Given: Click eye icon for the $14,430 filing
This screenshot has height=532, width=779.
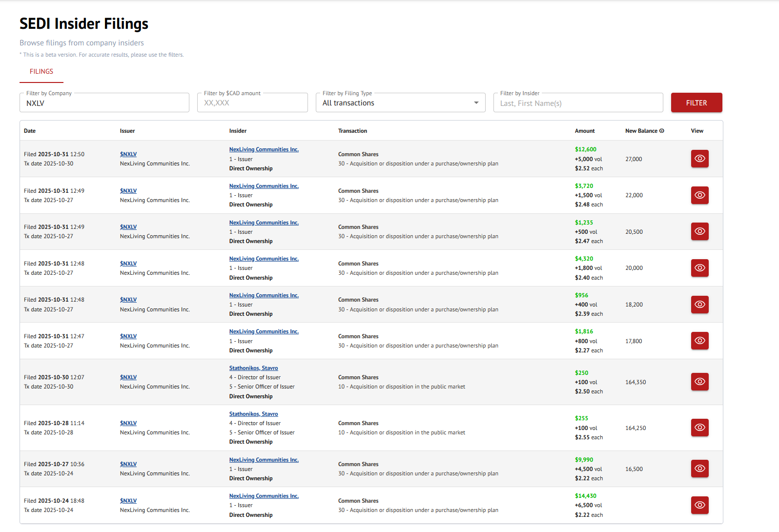Looking at the screenshot, I should coord(699,505).
